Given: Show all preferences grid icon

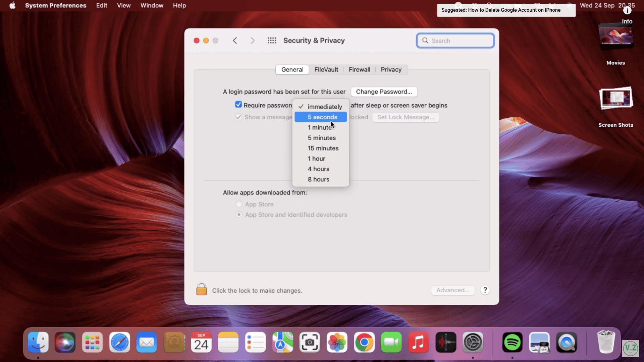Looking at the screenshot, I should pyautogui.click(x=272, y=41).
